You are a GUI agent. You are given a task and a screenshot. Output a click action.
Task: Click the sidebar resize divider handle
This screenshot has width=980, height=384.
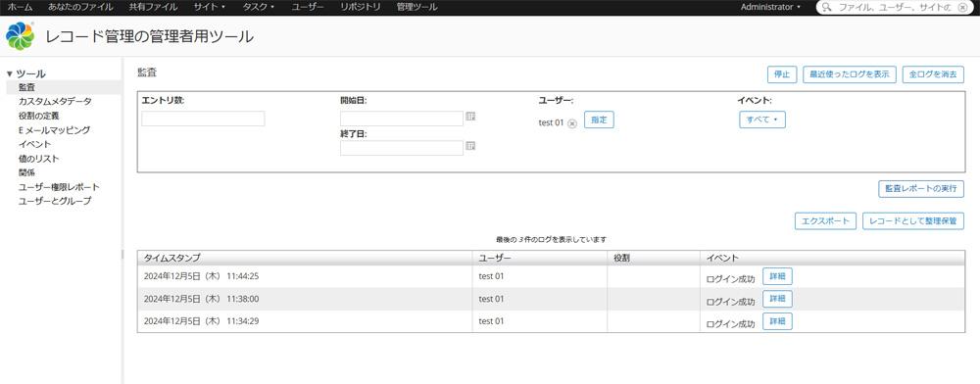(x=122, y=254)
